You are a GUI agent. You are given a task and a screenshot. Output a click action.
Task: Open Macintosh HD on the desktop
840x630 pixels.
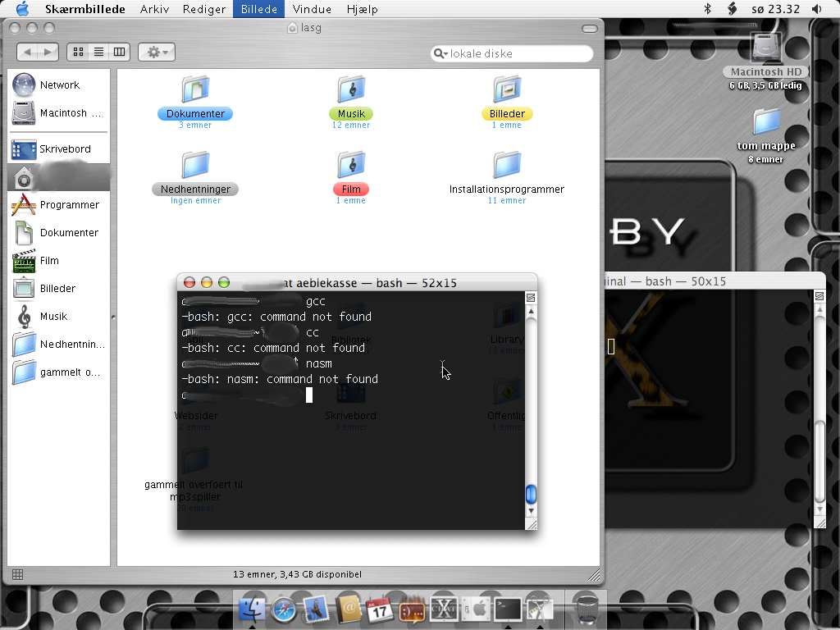point(765,49)
